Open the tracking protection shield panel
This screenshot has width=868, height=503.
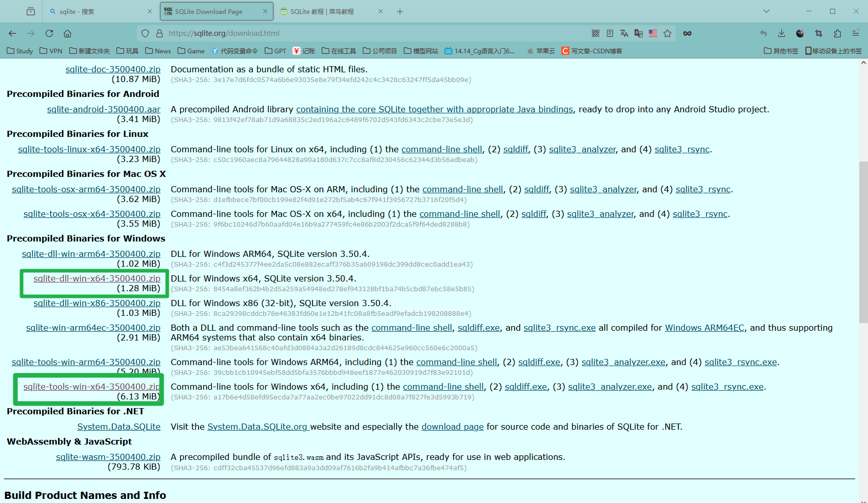point(145,33)
